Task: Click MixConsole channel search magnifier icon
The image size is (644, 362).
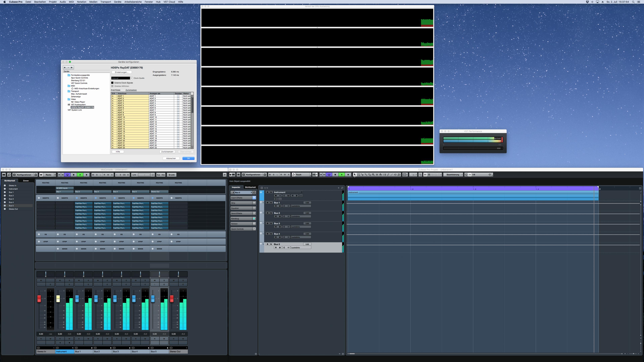Action: point(9,175)
